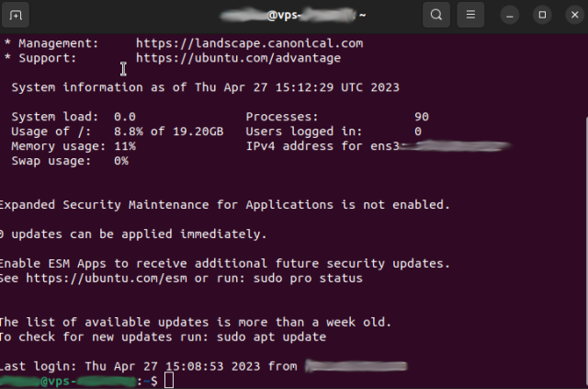The width and height of the screenshot is (588, 389).
Task: Click the ubuntu.com/esm URL
Action: pos(107,279)
